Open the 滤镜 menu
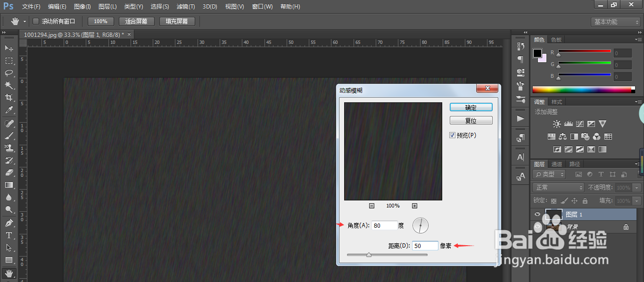 coord(186,6)
